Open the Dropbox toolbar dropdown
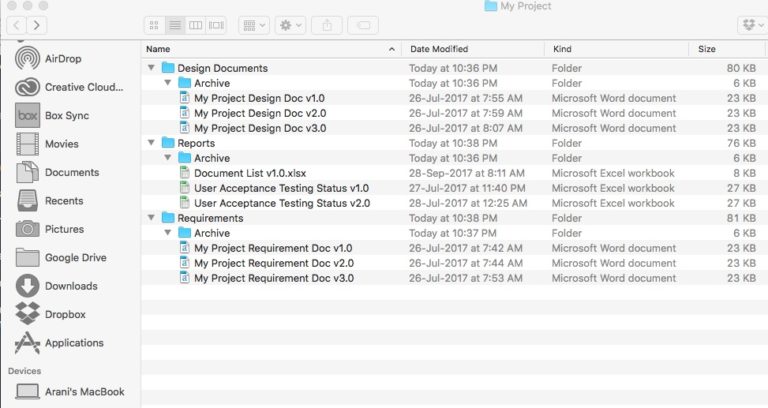Image resolution: width=768 pixels, height=408 pixels. 753,25
